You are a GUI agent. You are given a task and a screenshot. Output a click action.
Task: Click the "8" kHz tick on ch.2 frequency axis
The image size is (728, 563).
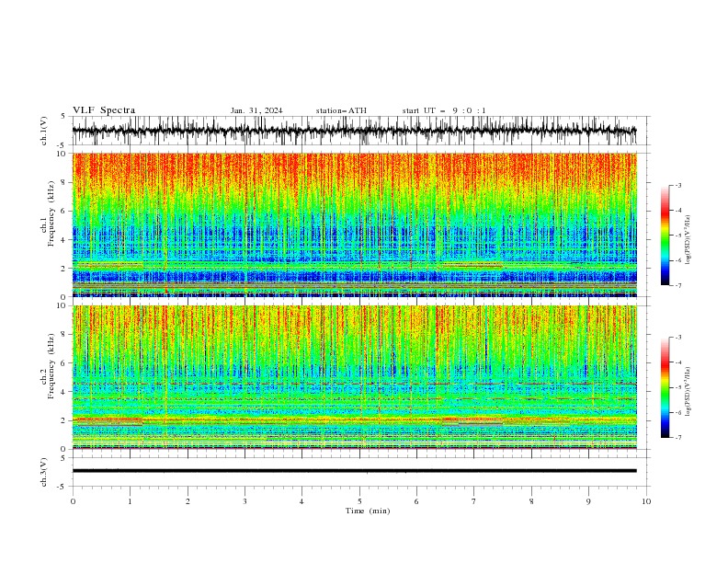pos(64,335)
